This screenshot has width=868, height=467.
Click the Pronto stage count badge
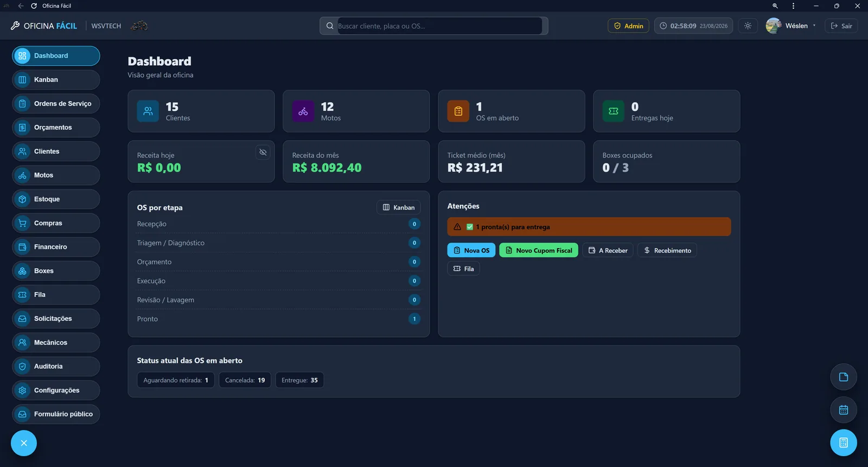click(x=414, y=319)
